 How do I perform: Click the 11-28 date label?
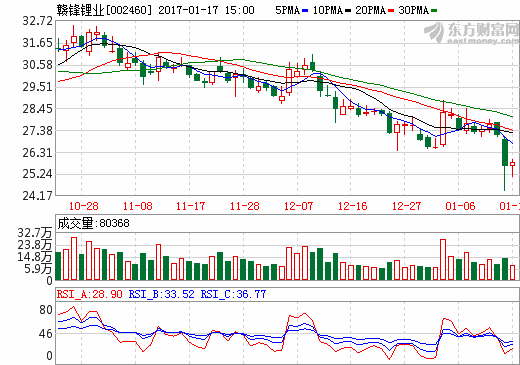(x=245, y=206)
